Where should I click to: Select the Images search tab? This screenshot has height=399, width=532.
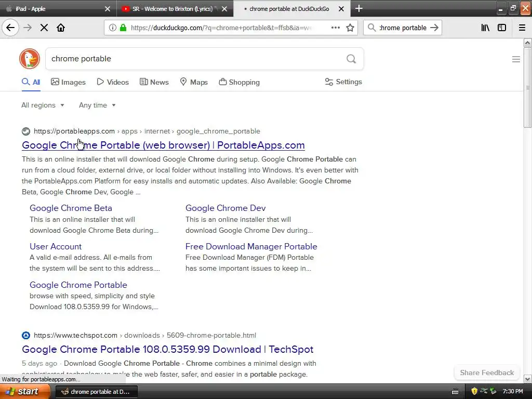click(x=68, y=82)
